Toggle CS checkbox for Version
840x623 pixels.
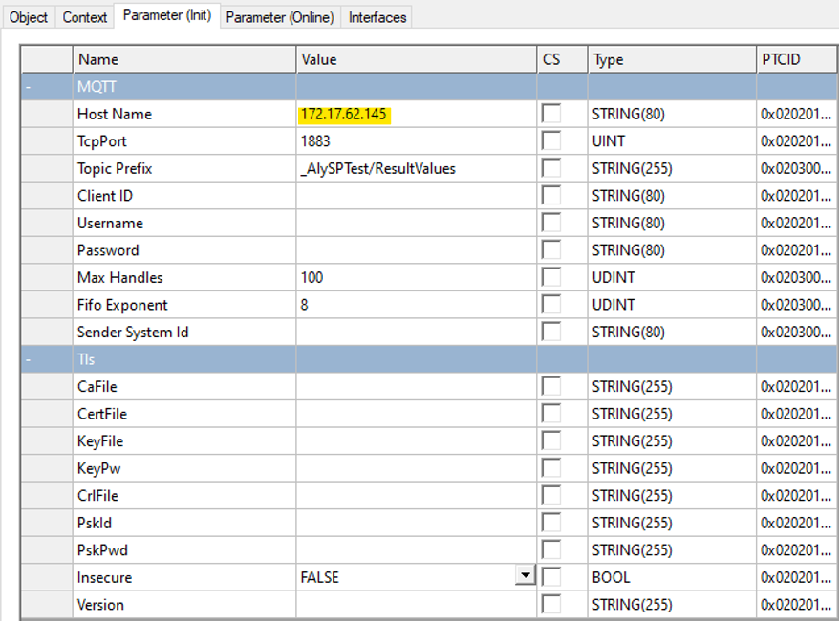[551, 605]
